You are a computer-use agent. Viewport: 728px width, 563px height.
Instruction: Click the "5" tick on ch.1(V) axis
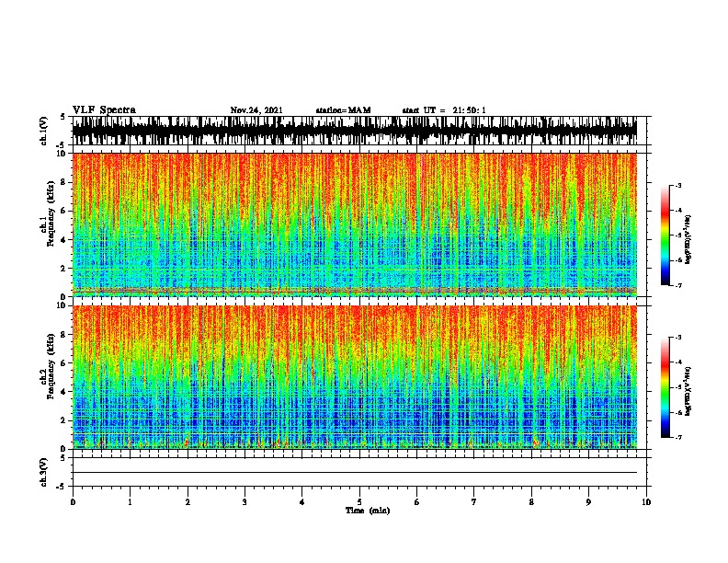coord(63,117)
